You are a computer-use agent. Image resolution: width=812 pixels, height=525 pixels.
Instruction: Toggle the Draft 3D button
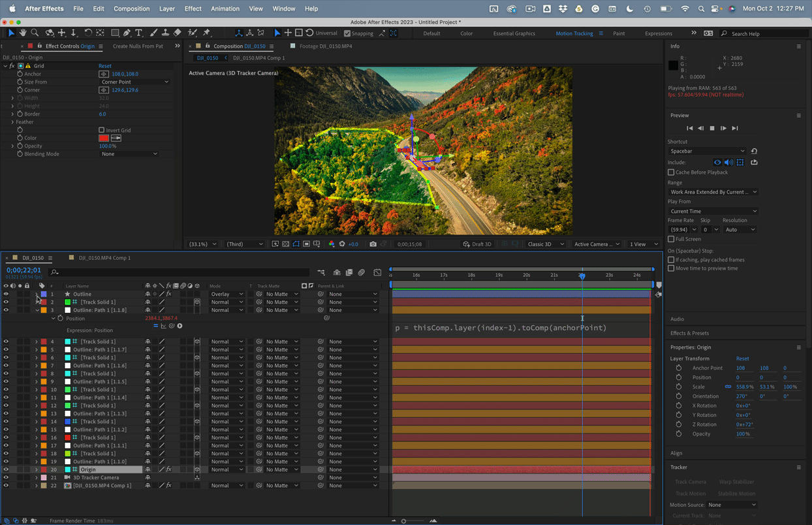[x=476, y=244]
